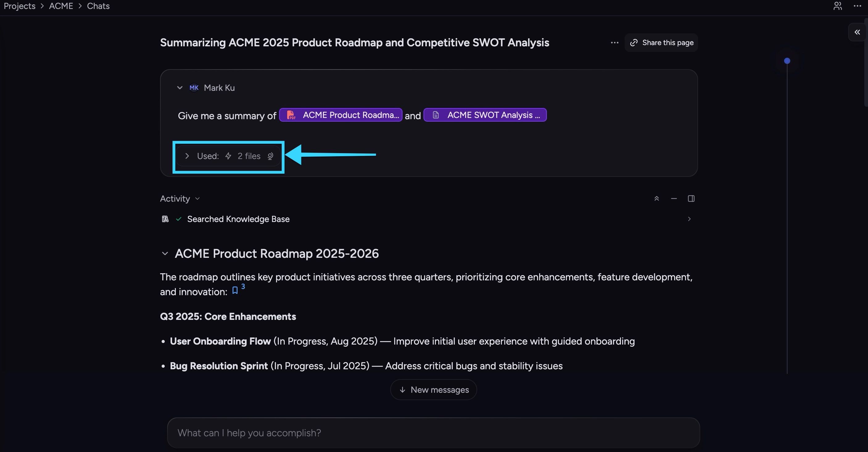The width and height of the screenshot is (868, 452).
Task: Expand the Used 2 files section
Action: [x=229, y=156]
